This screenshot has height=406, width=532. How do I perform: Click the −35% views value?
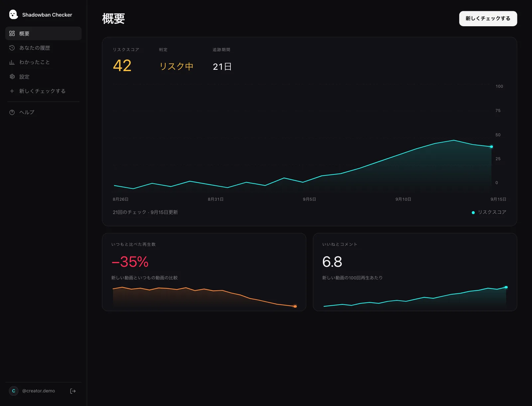pos(130,262)
